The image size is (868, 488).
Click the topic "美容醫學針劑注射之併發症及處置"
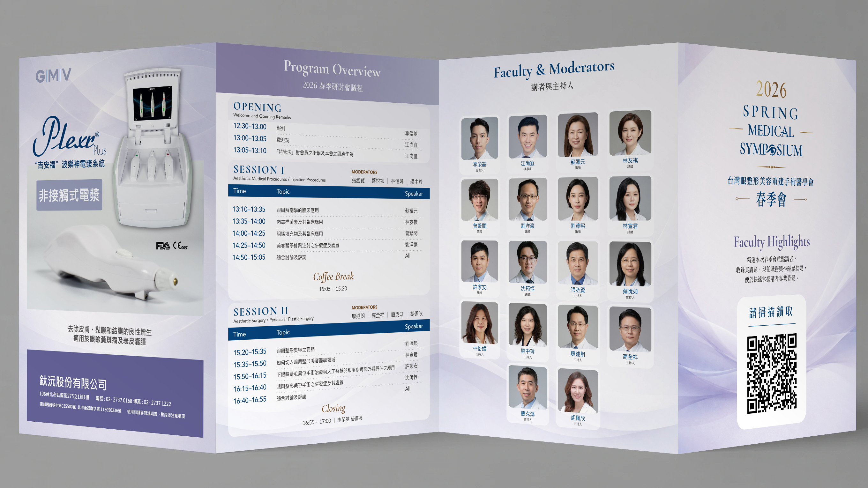[x=308, y=246]
